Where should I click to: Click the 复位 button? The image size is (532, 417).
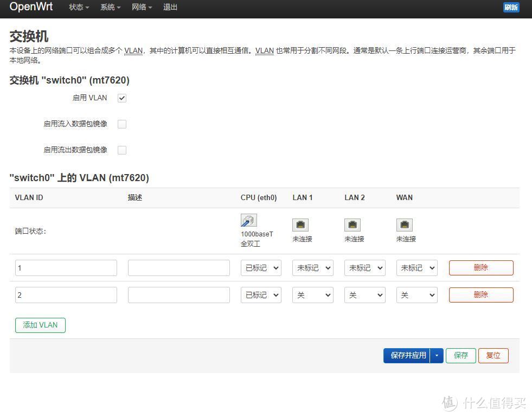coord(493,355)
